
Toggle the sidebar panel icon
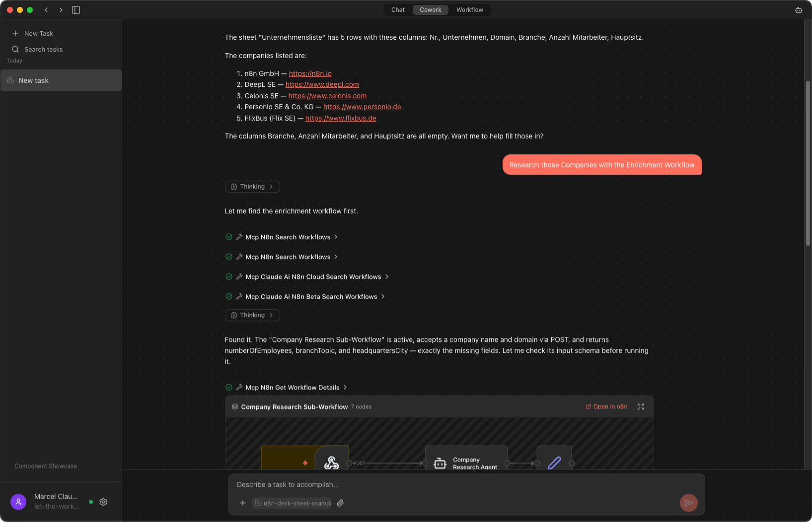click(x=76, y=10)
